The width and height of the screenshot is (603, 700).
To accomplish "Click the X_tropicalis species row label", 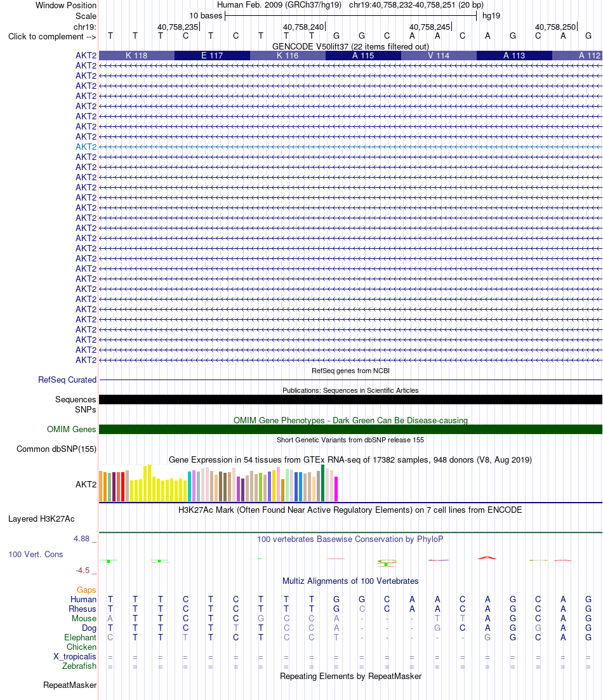I will coord(75,657).
